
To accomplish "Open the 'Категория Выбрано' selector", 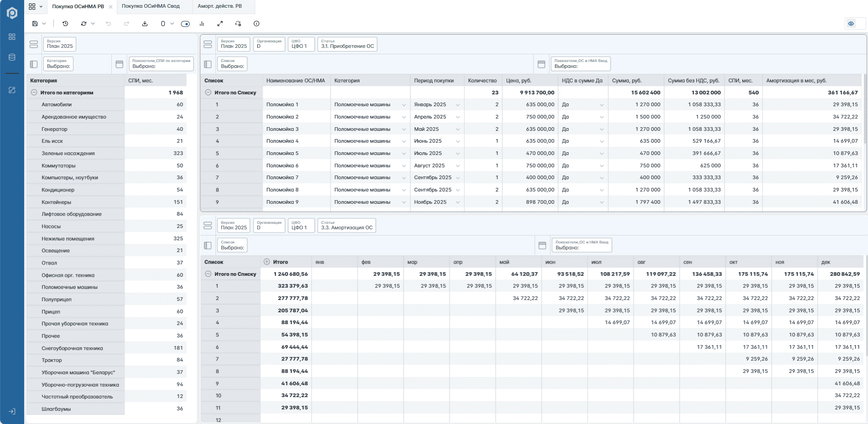I will (58, 64).
